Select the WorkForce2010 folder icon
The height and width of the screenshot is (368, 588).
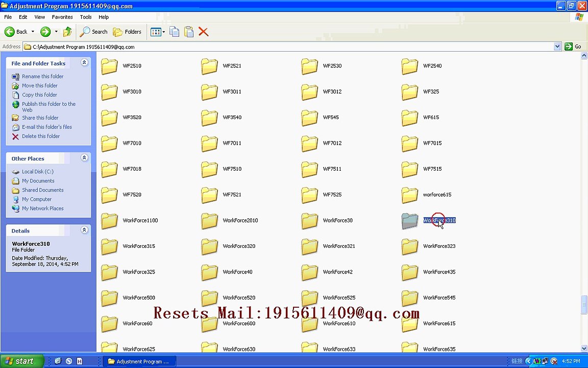209,221
